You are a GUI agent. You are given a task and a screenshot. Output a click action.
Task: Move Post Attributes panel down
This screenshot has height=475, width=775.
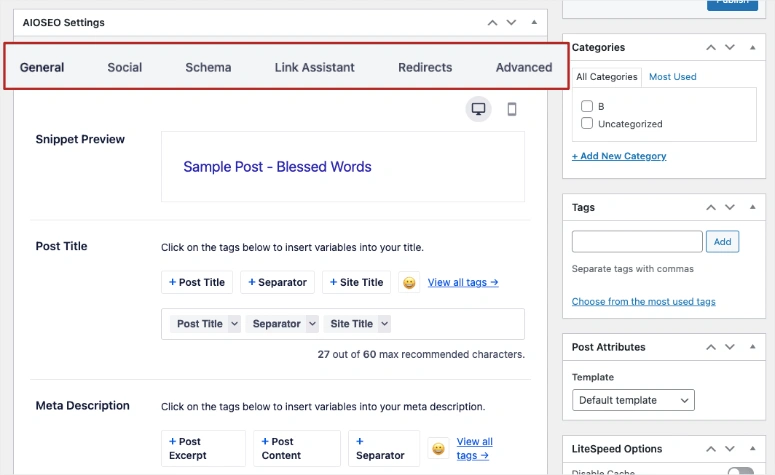click(731, 347)
